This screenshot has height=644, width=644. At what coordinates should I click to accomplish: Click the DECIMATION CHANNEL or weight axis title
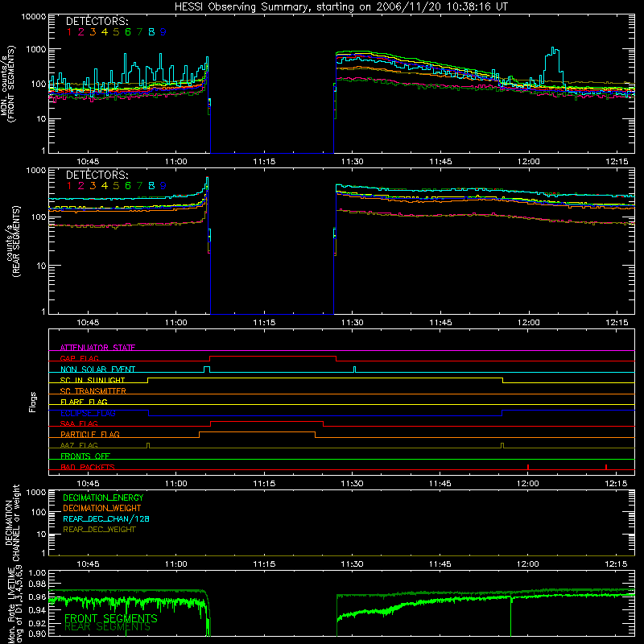tap(12, 522)
